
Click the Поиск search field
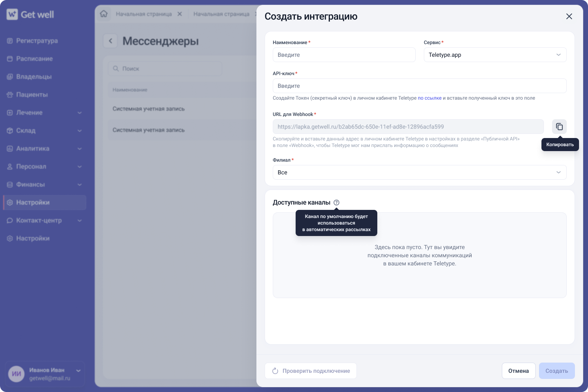(165, 69)
